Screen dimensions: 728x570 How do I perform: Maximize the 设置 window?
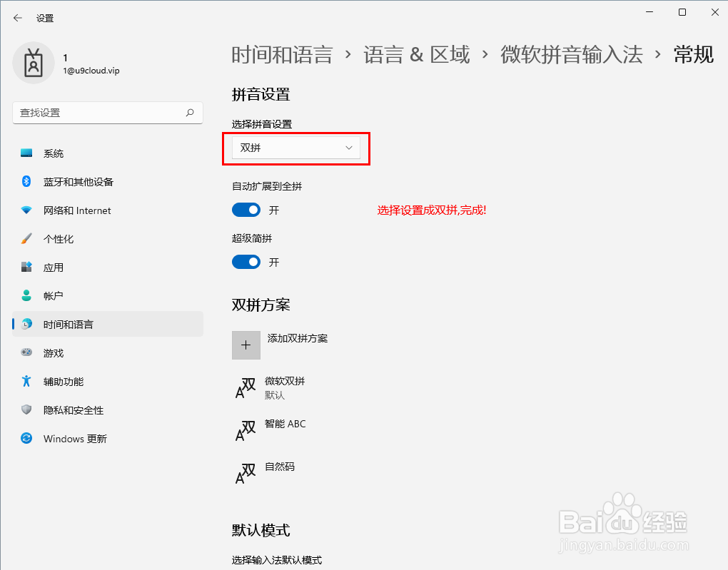682,12
